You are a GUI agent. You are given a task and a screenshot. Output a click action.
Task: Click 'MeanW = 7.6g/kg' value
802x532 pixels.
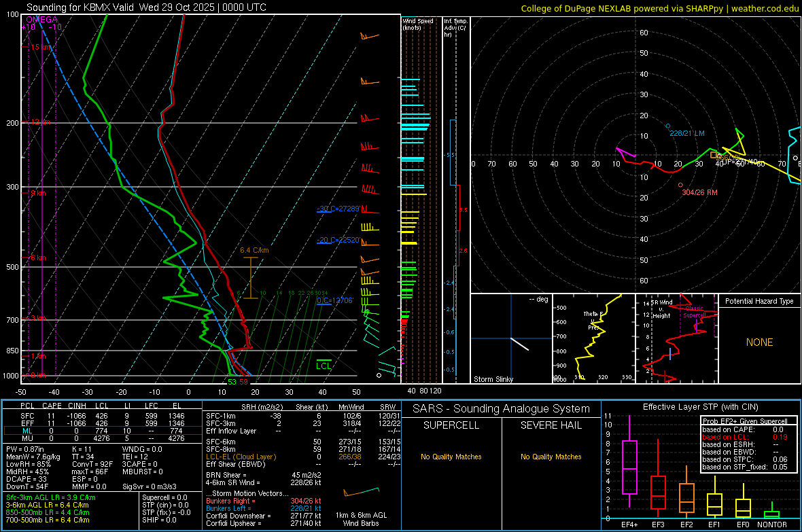tap(33, 457)
